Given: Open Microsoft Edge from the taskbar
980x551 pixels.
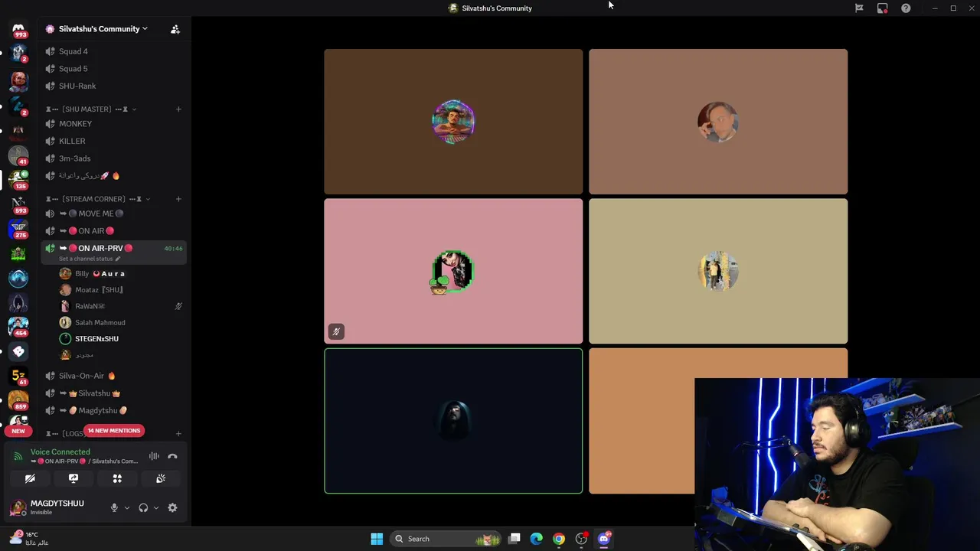Looking at the screenshot, I should pyautogui.click(x=537, y=539).
